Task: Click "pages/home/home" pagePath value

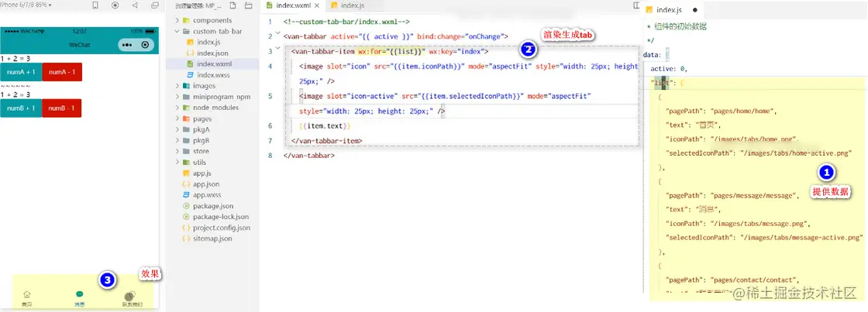Action: click(x=743, y=111)
